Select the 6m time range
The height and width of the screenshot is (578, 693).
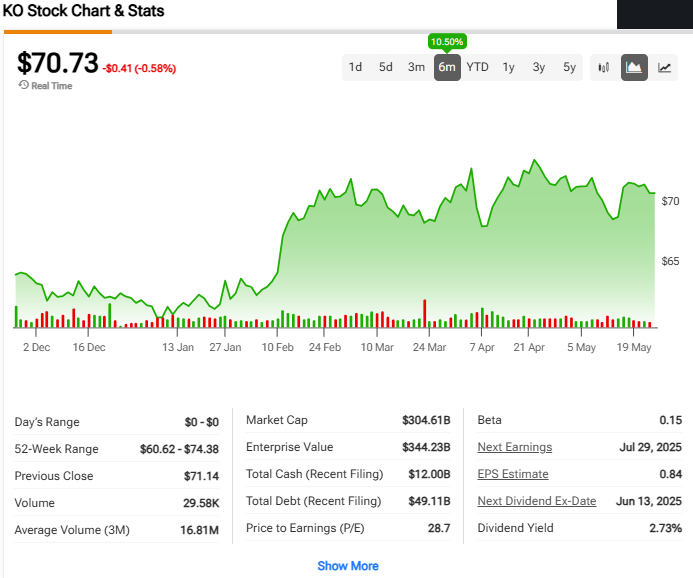[x=447, y=67]
